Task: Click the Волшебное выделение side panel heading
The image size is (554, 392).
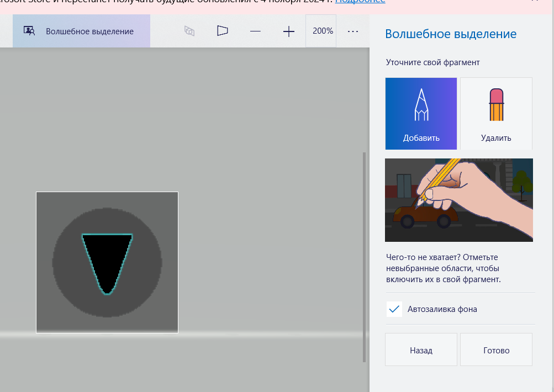Action: pyautogui.click(x=450, y=34)
